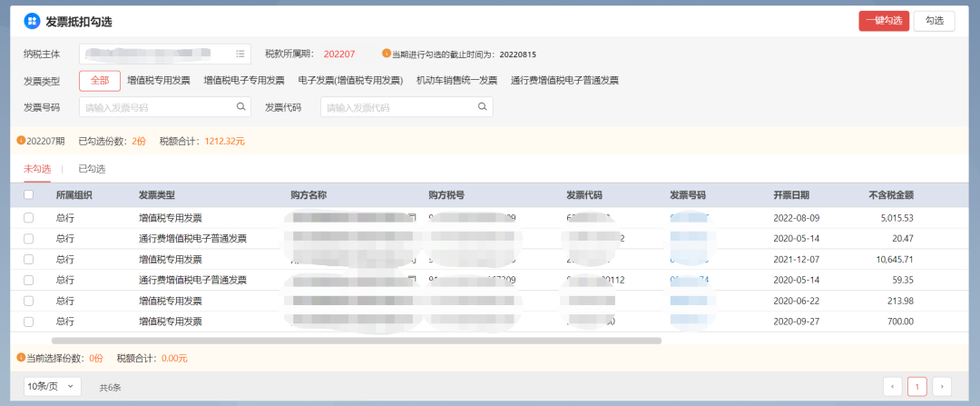The height and width of the screenshot is (406, 980).
Task: Click the orange info icon beside 截止时间
Action: [x=386, y=54]
